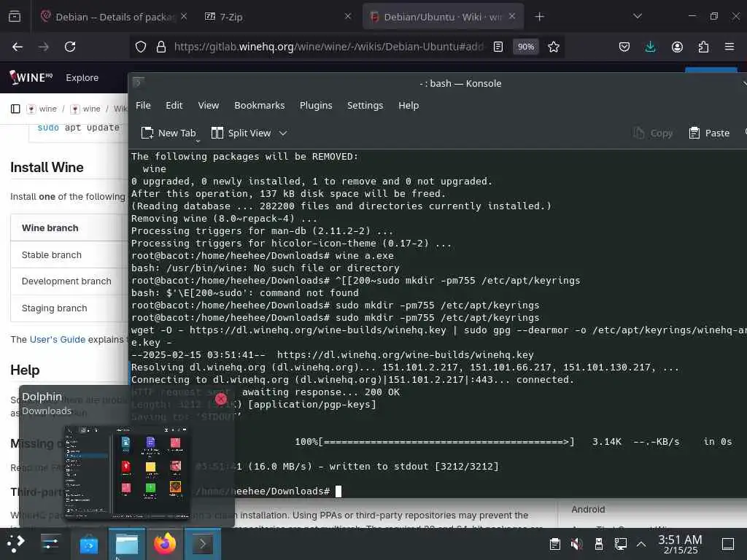Click Split View in Konsole toolbar

click(241, 133)
